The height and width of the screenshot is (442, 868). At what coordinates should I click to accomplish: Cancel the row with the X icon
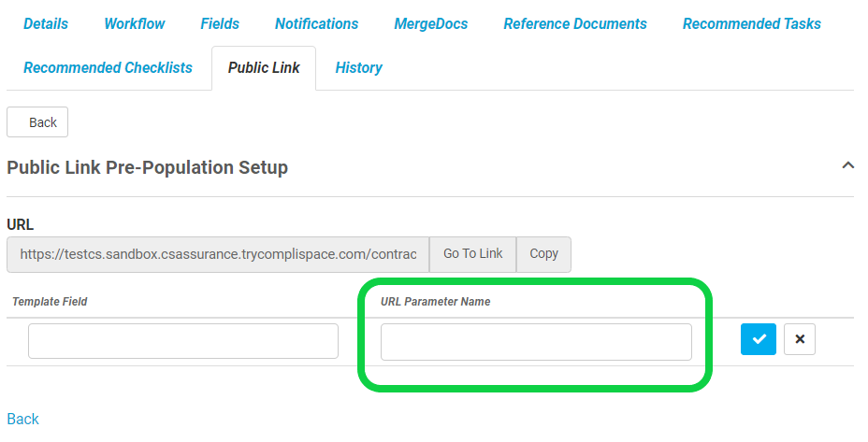point(800,339)
